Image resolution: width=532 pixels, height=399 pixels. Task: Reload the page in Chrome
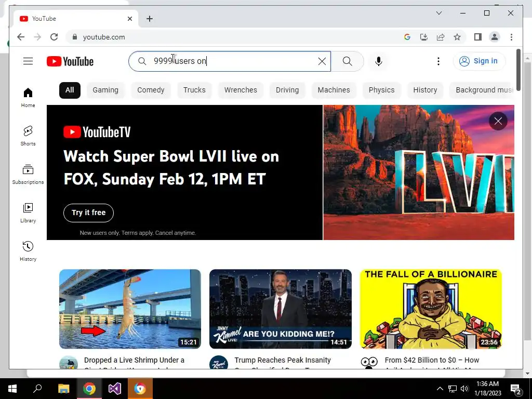pyautogui.click(x=54, y=37)
